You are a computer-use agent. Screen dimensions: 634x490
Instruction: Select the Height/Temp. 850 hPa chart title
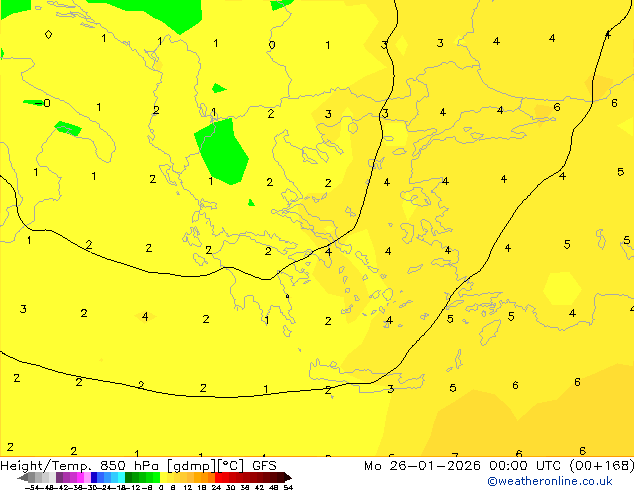click(81, 466)
